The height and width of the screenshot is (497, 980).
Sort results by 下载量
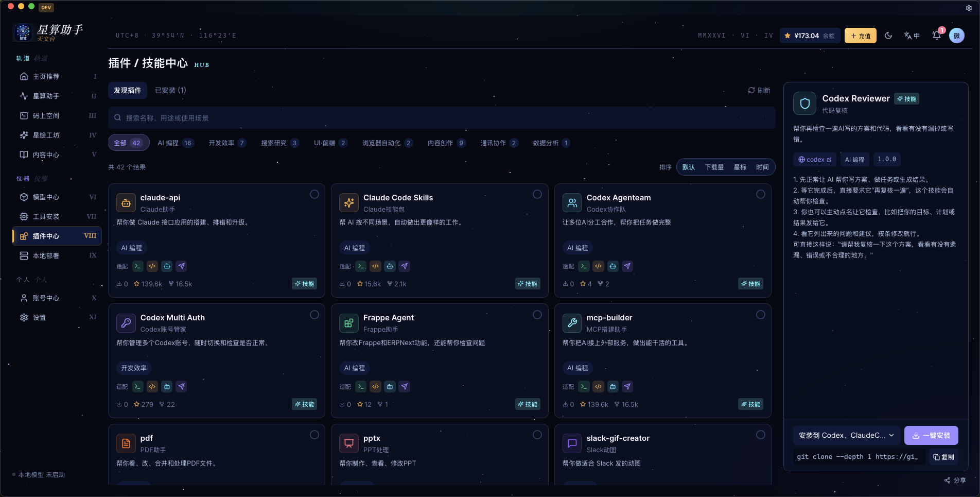click(714, 167)
